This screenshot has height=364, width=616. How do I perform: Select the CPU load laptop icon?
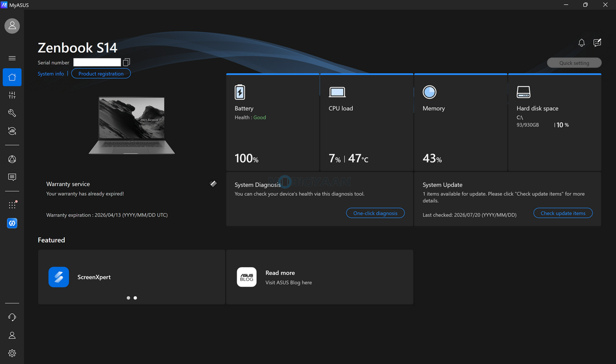[x=337, y=92]
